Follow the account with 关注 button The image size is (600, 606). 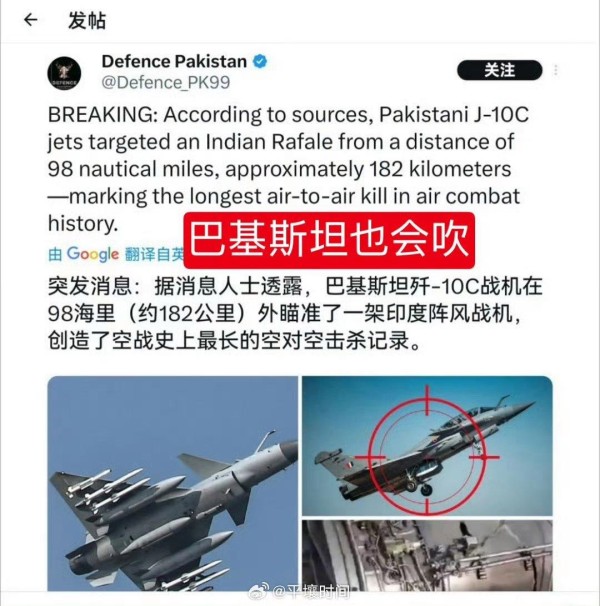click(x=499, y=70)
